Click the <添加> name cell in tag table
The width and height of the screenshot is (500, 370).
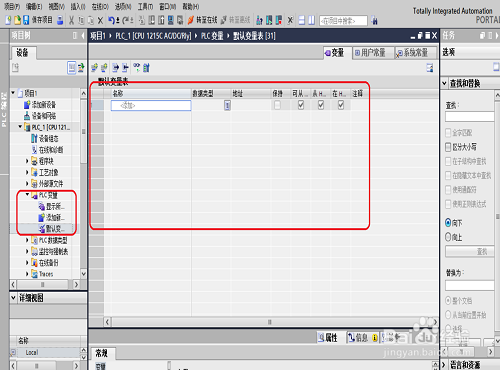pyautogui.click(x=151, y=106)
